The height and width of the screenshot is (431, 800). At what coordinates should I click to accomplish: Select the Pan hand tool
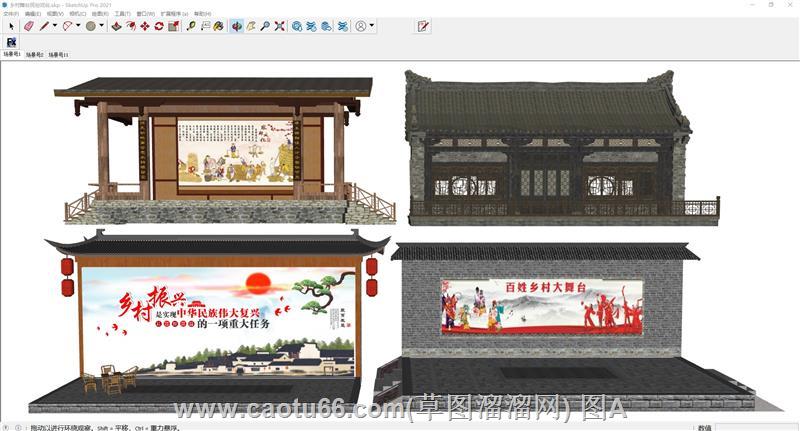251,26
